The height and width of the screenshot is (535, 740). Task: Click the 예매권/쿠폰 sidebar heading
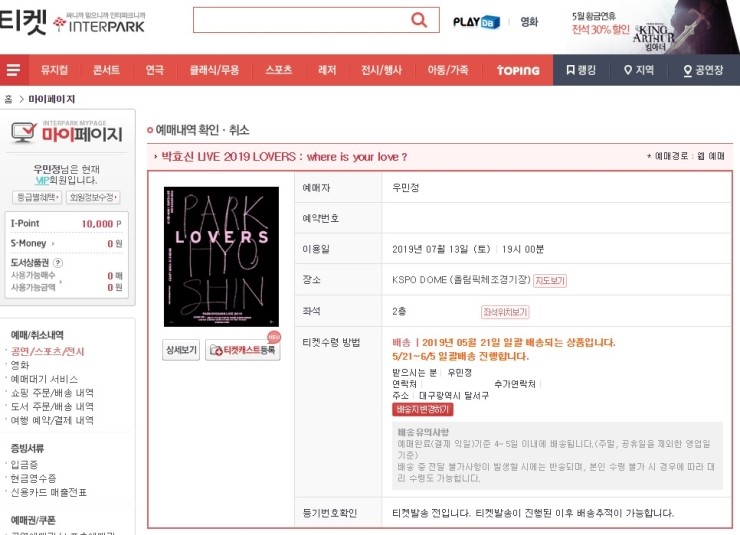(33, 520)
